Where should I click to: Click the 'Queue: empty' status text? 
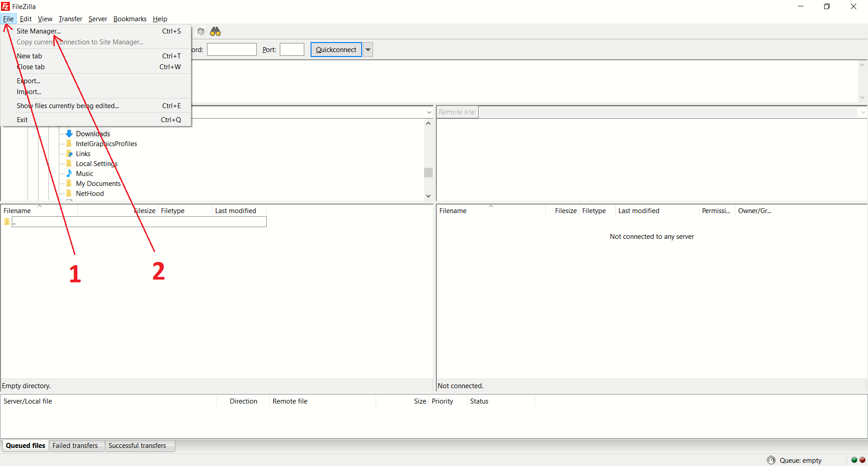pos(801,461)
